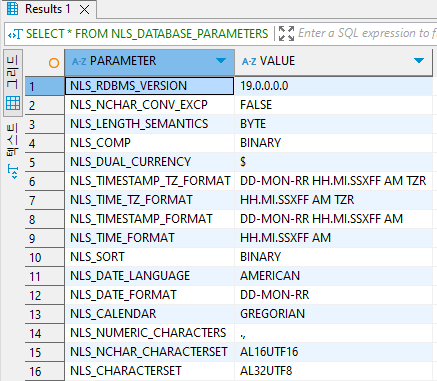
Task: Click the SELECT query text
Action: pos(147,34)
